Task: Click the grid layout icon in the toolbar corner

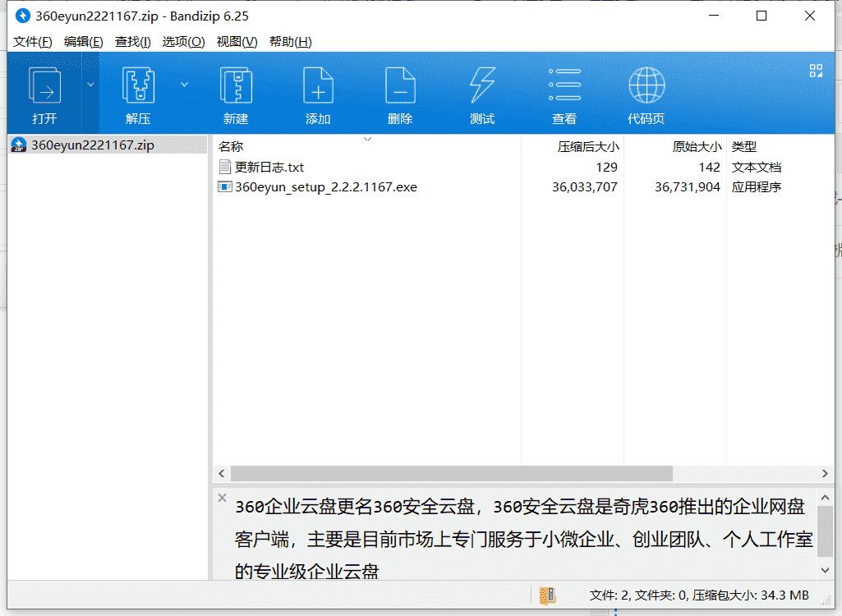Action: [x=816, y=71]
